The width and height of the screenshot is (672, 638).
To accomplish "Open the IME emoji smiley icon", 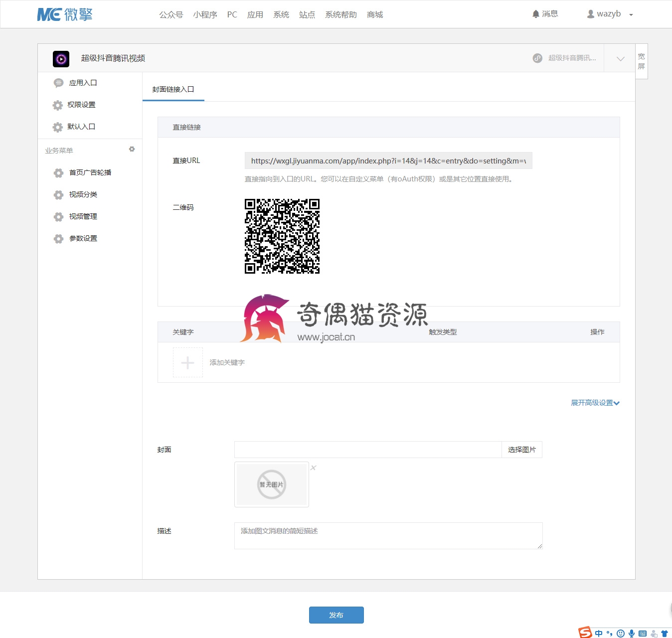I will coord(621,634).
